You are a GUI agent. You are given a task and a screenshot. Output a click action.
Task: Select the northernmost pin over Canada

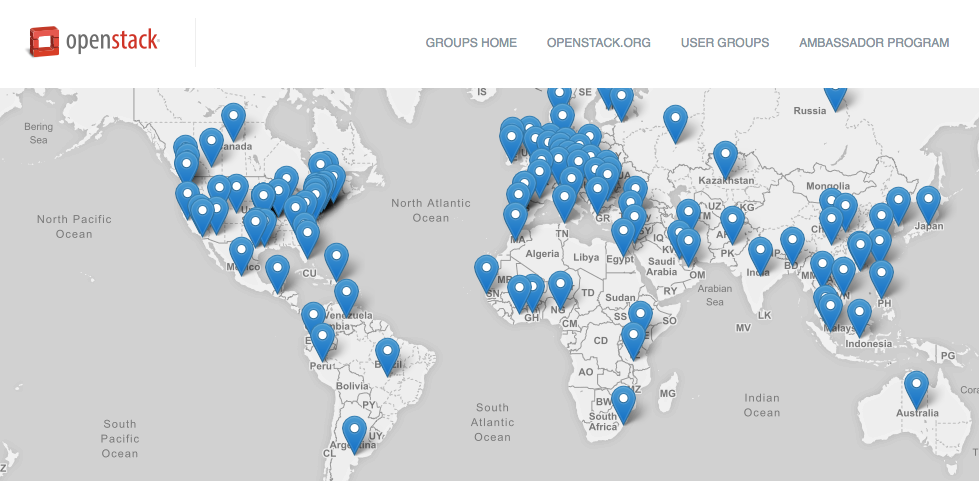click(x=234, y=120)
